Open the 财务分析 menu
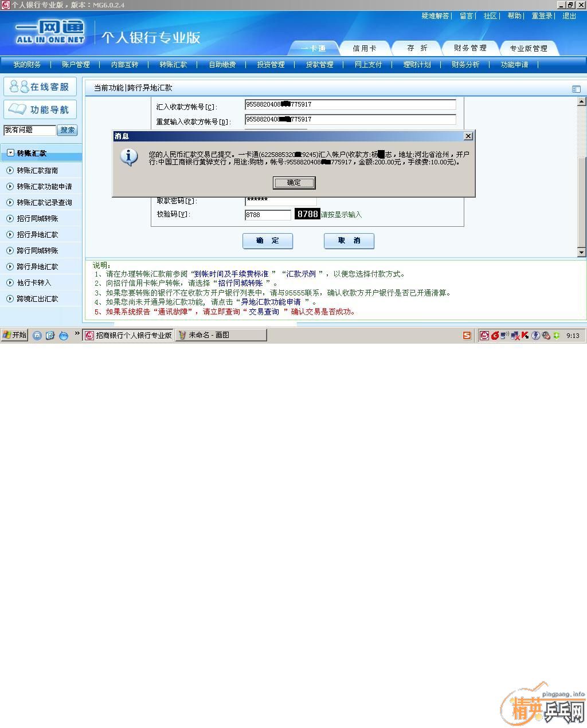Screen dimensions: 587x728 coord(465,65)
